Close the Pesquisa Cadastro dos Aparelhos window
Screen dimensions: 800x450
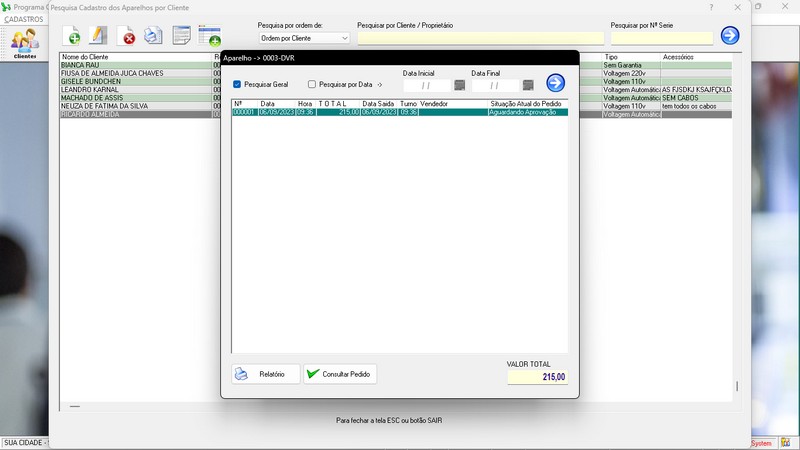737,7
